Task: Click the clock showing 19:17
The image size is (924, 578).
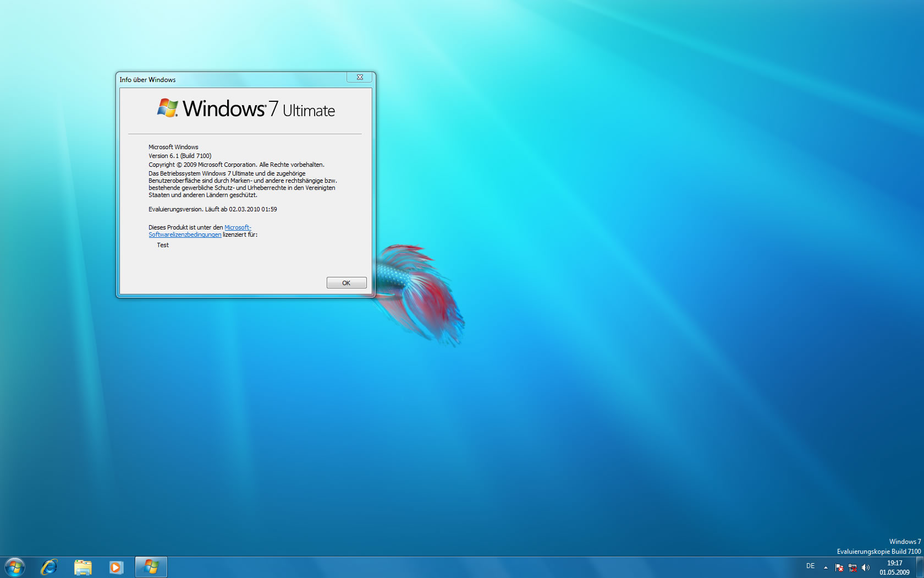Action: coord(894,568)
